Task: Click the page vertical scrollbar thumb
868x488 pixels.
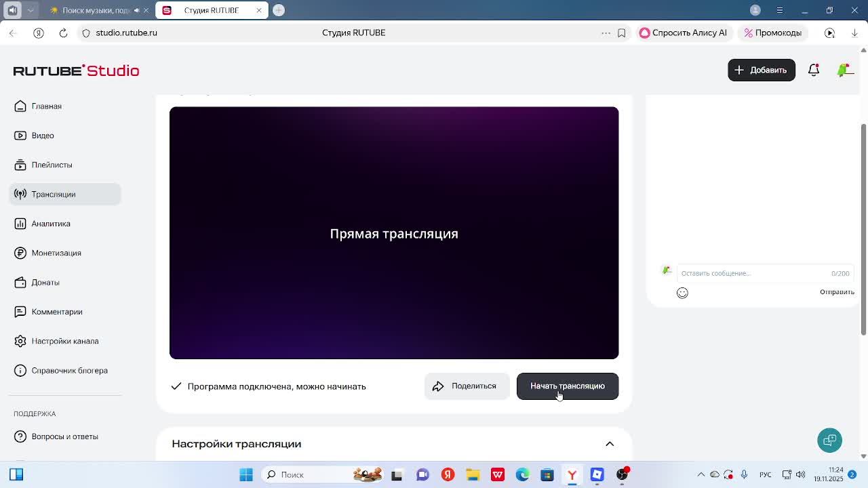Action: pyautogui.click(x=863, y=229)
